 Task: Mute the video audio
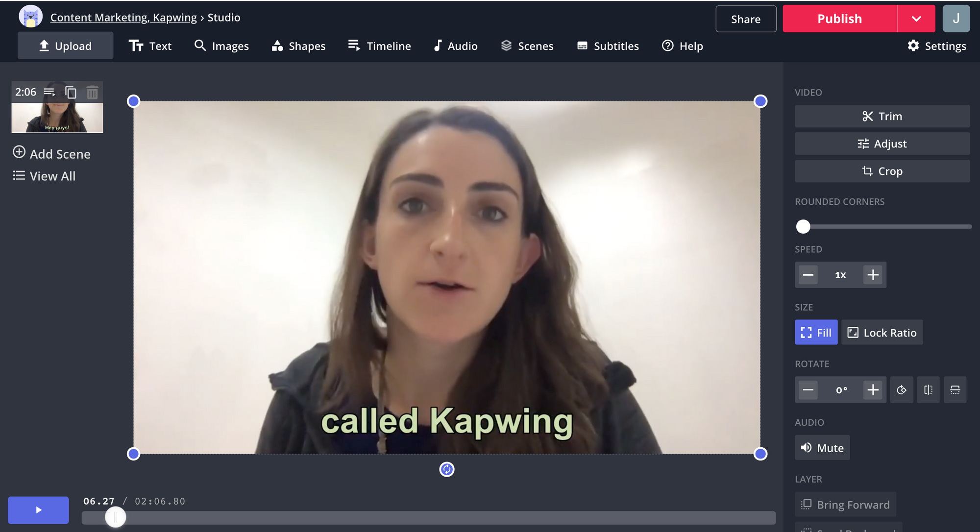point(822,448)
